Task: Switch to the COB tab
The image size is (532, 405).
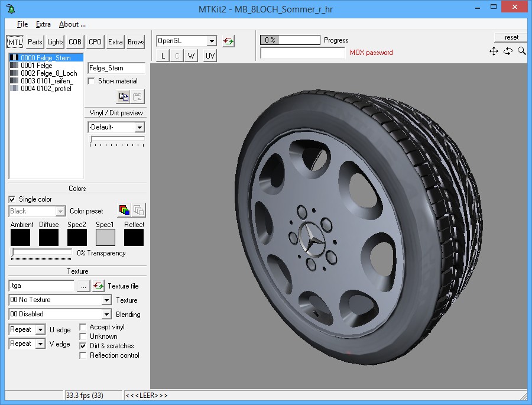Action: click(x=75, y=42)
